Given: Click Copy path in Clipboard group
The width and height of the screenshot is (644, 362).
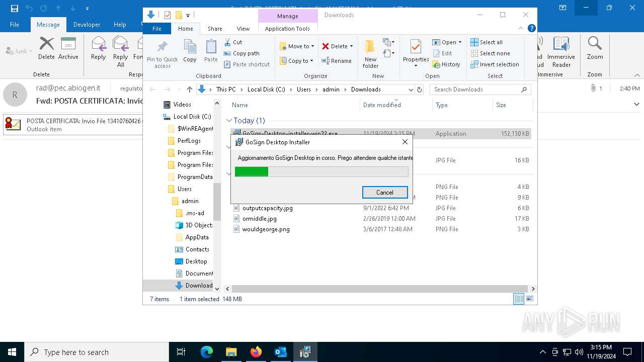Looking at the screenshot, I should (x=242, y=53).
